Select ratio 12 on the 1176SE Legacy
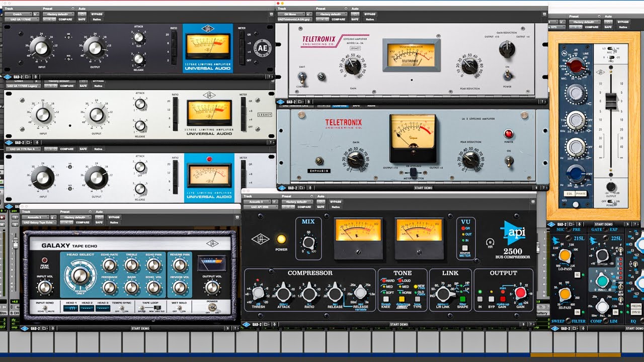Screen dimensions: 644x362 [x=175, y=109]
